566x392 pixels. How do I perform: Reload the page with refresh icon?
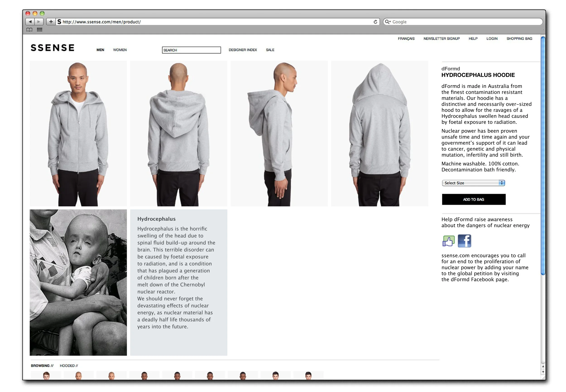pyautogui.click(x=375, y=22)
